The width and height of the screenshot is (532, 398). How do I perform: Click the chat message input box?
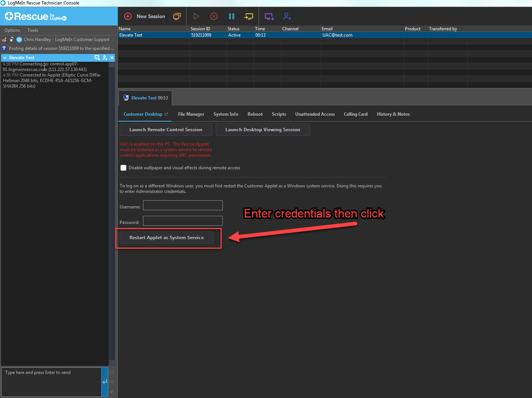pyautogui.click(x=51, y=382)
